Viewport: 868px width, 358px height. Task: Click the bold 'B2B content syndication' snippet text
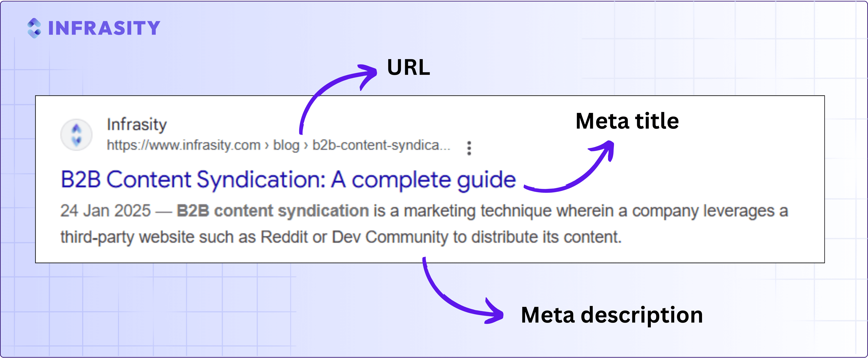[273, 211]
